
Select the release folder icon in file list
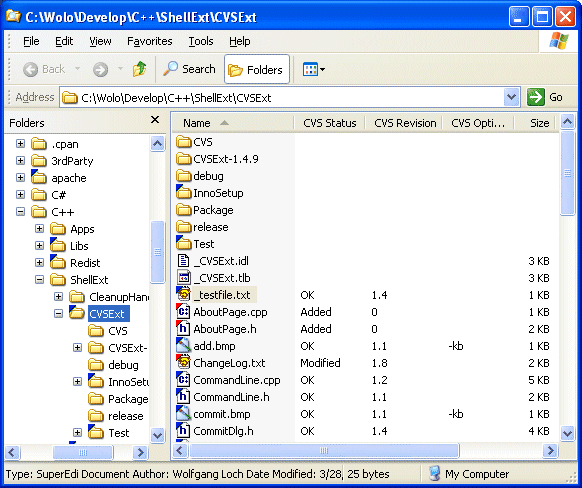[183, 227]
